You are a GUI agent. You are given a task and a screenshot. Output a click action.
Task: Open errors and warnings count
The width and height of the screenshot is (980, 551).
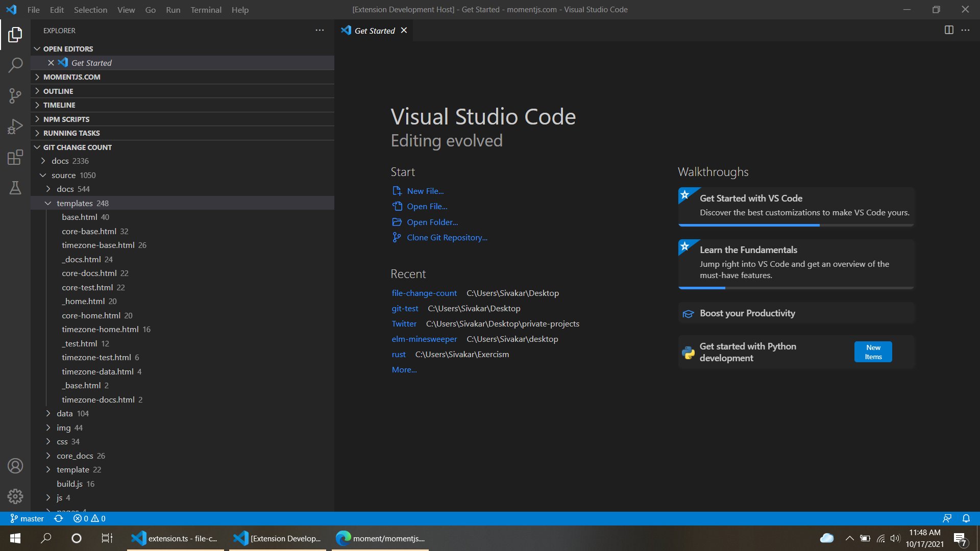pos(89,518)
